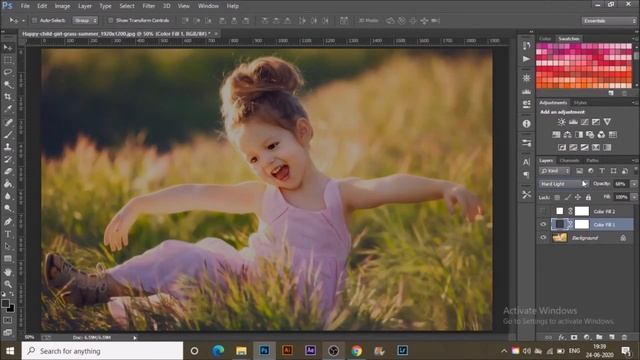
Task: Toggle lock image pixels
Action: (567, 197)
